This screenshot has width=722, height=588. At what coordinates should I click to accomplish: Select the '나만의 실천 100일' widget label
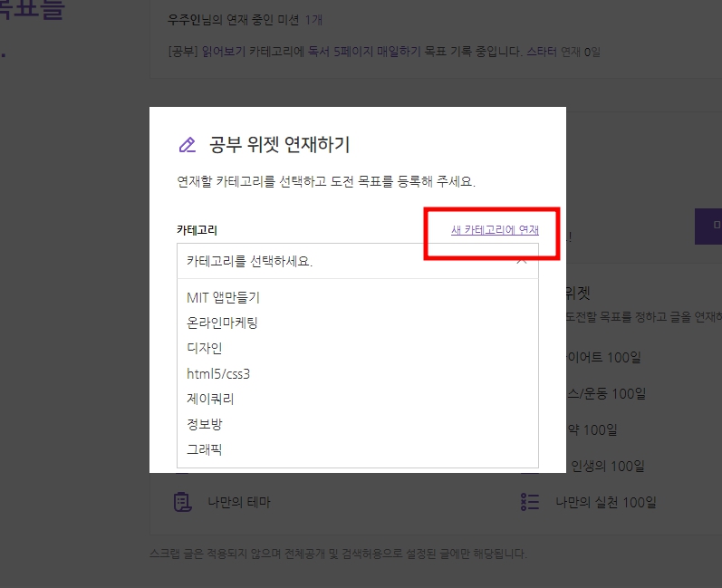606,502
